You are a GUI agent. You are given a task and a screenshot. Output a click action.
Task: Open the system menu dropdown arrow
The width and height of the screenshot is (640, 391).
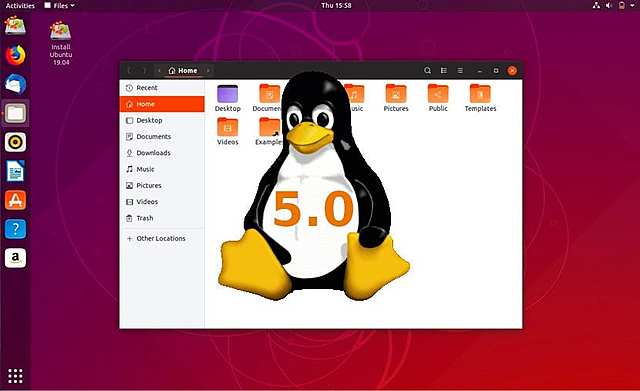pos(631,5)
